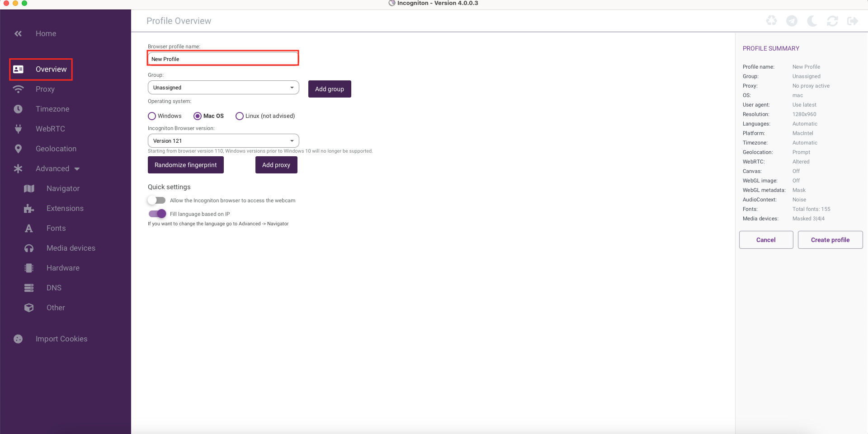Click the 'Prompt' geolocation value
The width and height of the screenshot is (868, 434).
(x=801, y=152)
